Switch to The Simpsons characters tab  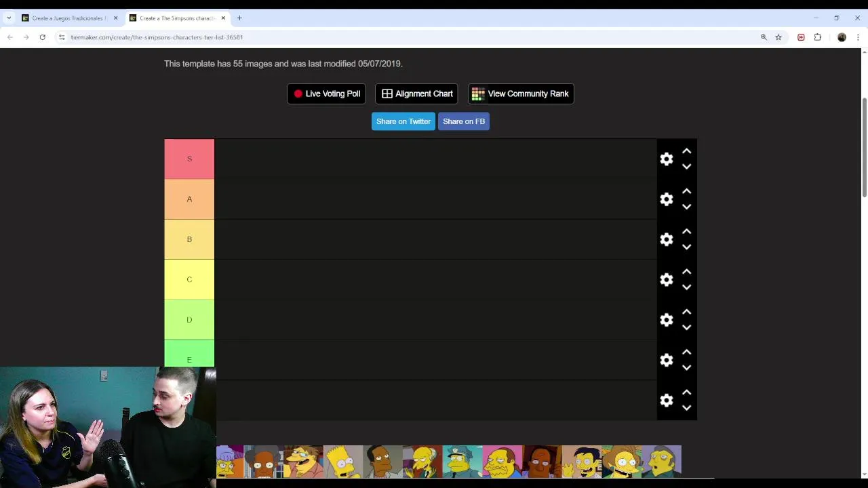pos(176,18)
